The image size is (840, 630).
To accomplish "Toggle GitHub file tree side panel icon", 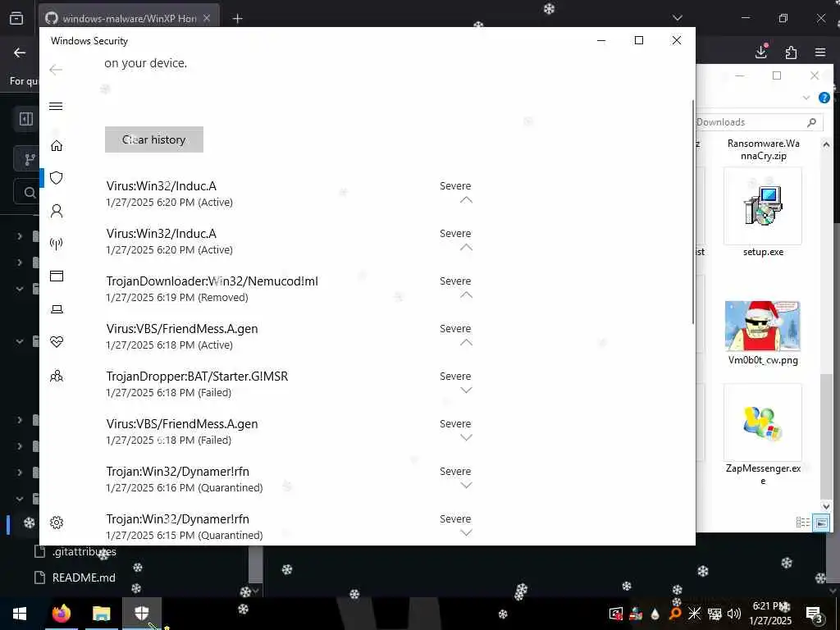I will (25, 119).
